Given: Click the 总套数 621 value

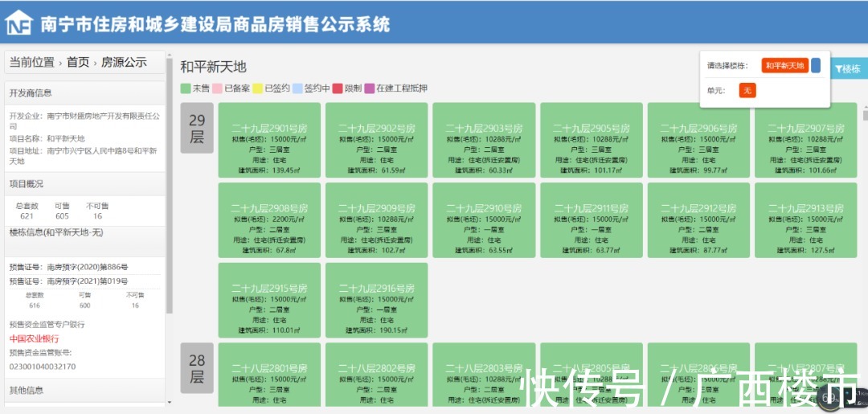Looking at the screenshot, I should click(x=27, y=216).
